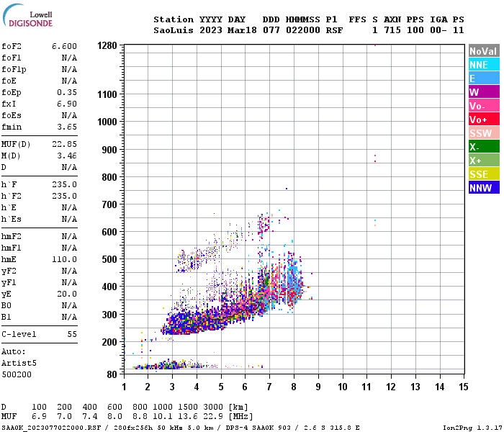Click the Lowell Digisonde logo
The height and width of the screenshot is (432, 504).
pyautogui.click(x=27, y=16)
